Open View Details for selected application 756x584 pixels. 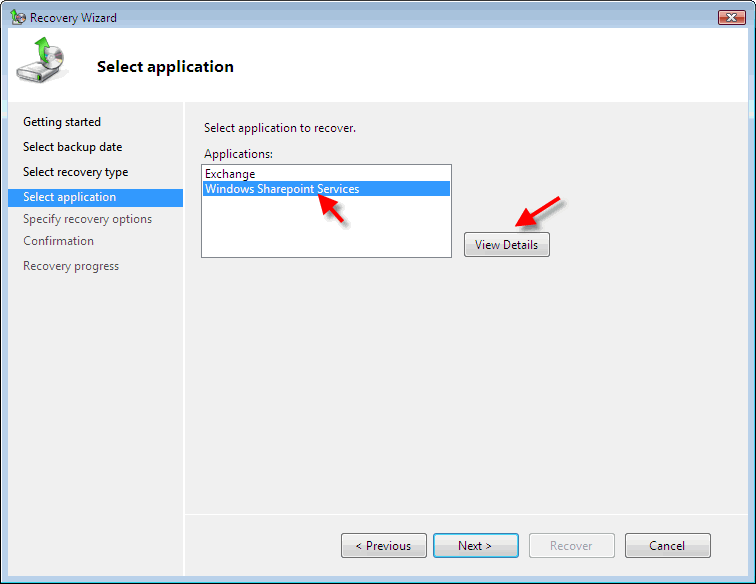click(x=507, y=244)
